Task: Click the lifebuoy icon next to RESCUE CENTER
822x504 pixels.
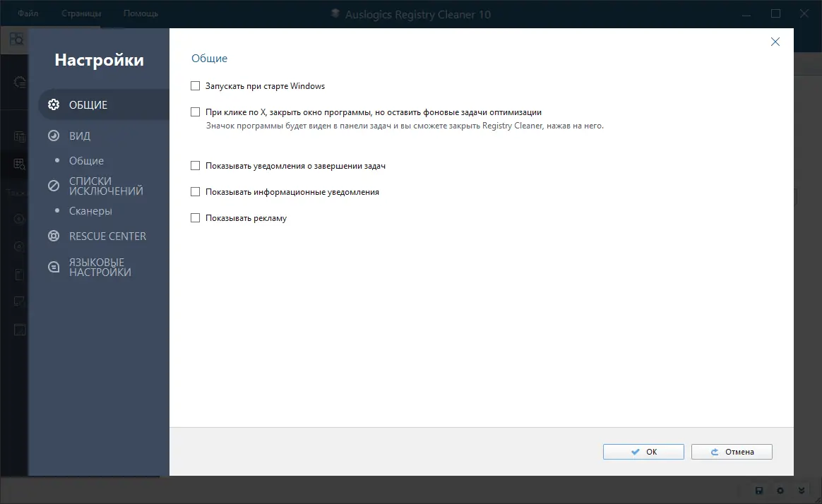Action: (x=54, y=236)
